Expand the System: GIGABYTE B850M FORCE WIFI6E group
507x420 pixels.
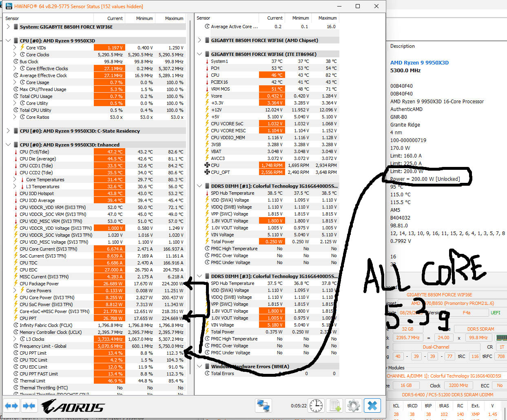pos(8,27)
